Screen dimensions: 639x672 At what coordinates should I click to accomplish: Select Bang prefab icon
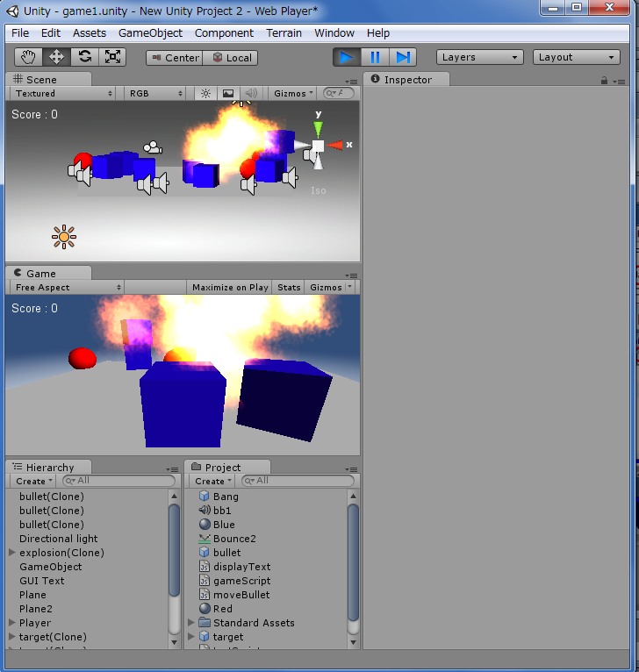205,497
